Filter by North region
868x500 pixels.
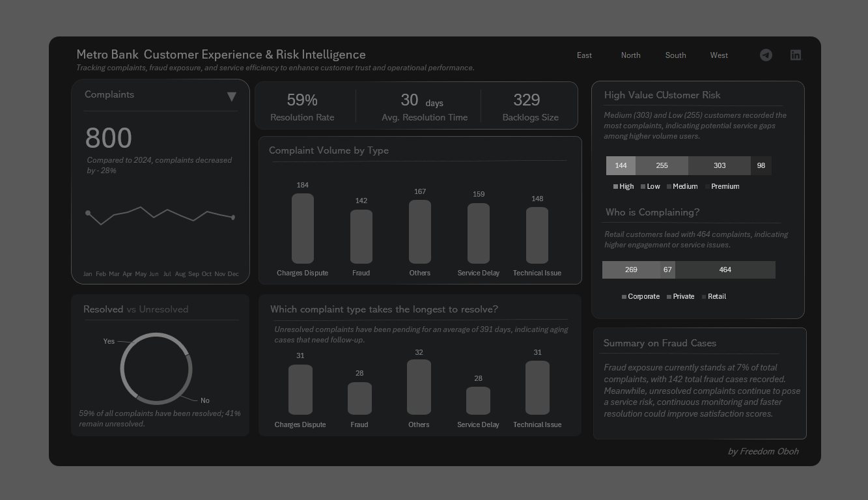point(630,55)
